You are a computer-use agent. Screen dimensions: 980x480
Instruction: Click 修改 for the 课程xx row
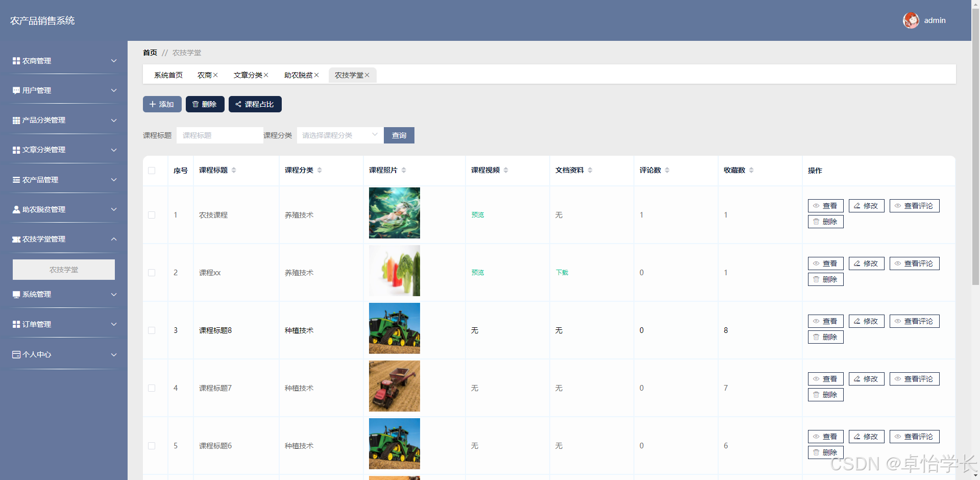866,263
